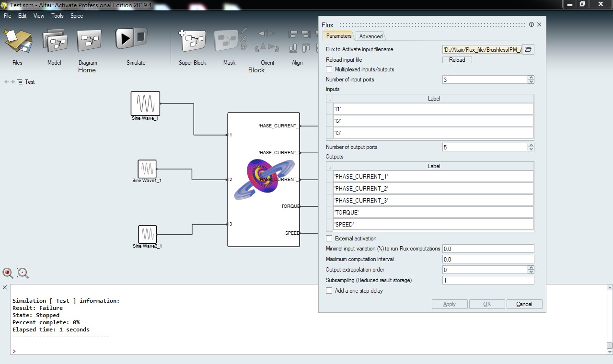Image resolution: width=613 pixels, height=364 pixels.
Task: Align blocks right with second Align icon
Action: (306, 34)
